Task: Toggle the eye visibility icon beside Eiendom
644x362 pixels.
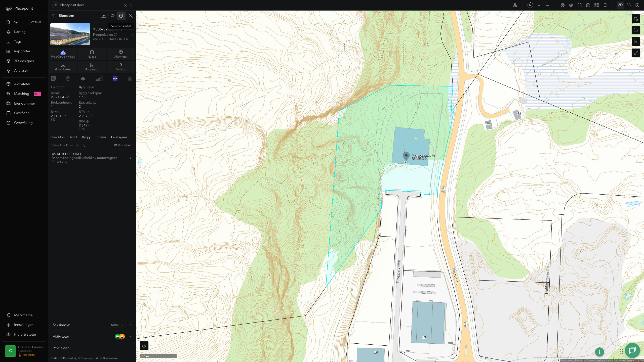Action: point(112,16)
